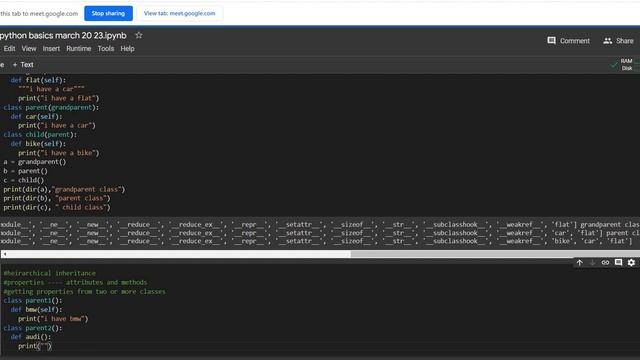
Task: Click the comment #heirarchical inheritance
Action: (x=49, y=273)
